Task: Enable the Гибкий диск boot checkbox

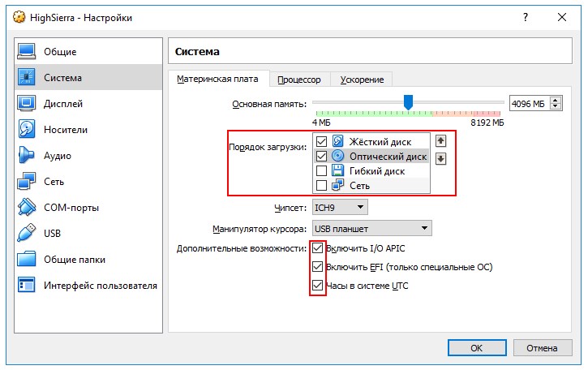Action: (x=321, y=171)
